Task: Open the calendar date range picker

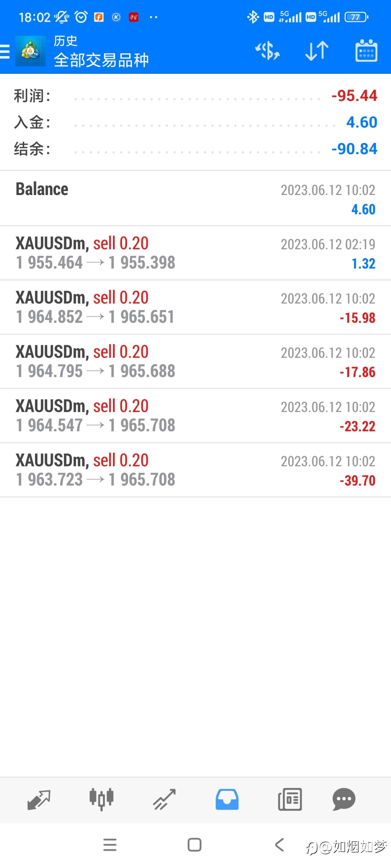Action: pyautogui.click(x=366, y=51)
